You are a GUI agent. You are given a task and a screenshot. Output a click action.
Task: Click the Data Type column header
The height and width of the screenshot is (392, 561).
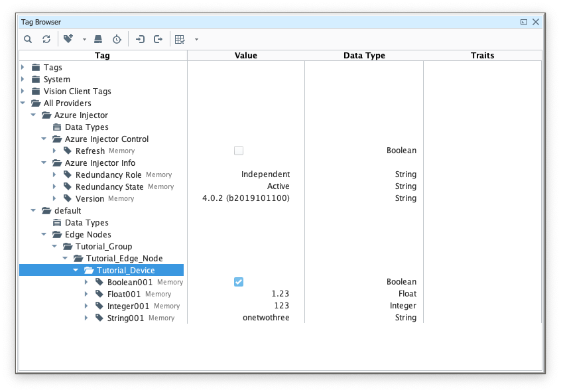pyautogui.click(x=364, y=56)
